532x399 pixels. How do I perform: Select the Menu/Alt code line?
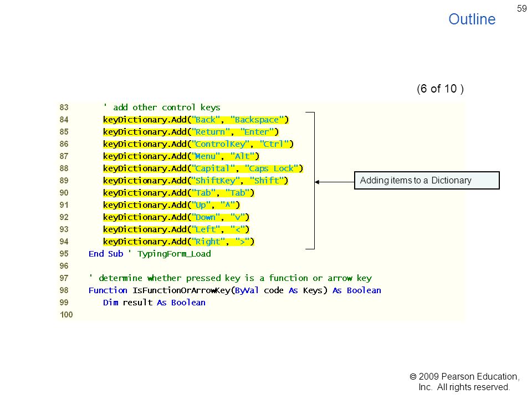click(181, 156)
